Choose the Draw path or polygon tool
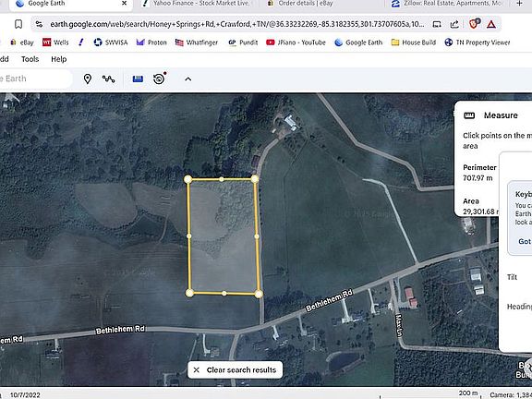The width and height of the screenshot is (532, 399). coord(109,79)
